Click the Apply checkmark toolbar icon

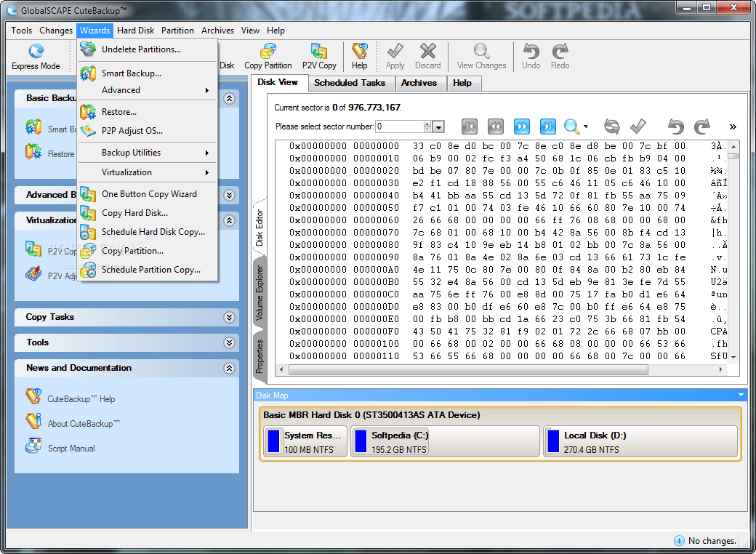(x=395, y=51)
